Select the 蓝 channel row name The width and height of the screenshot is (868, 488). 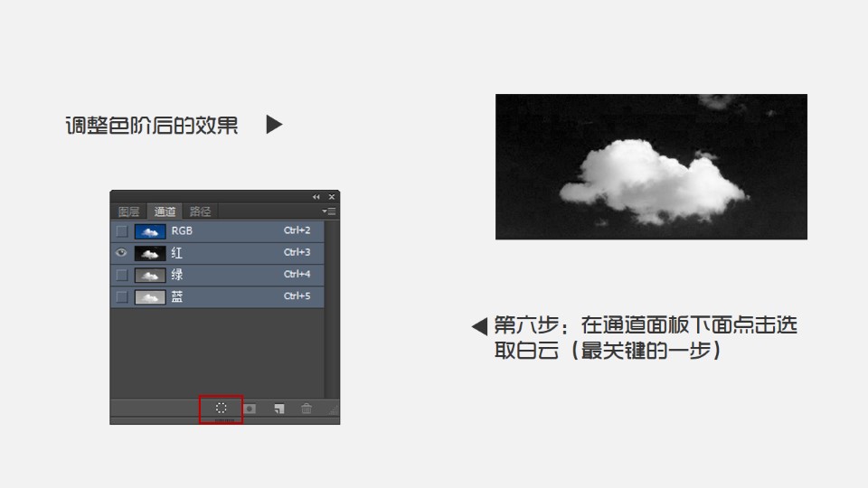(177, 296)
